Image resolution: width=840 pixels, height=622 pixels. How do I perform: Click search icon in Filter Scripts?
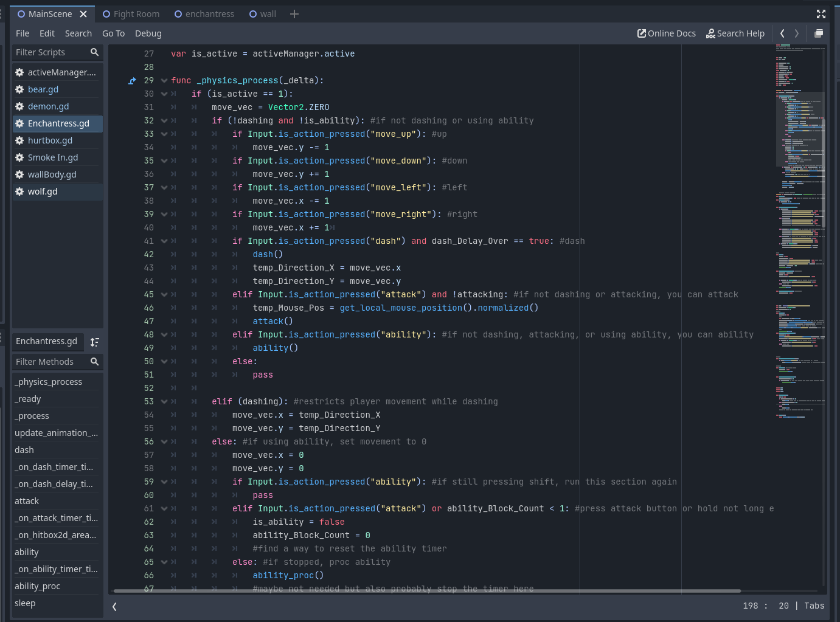tap(94, 52)
